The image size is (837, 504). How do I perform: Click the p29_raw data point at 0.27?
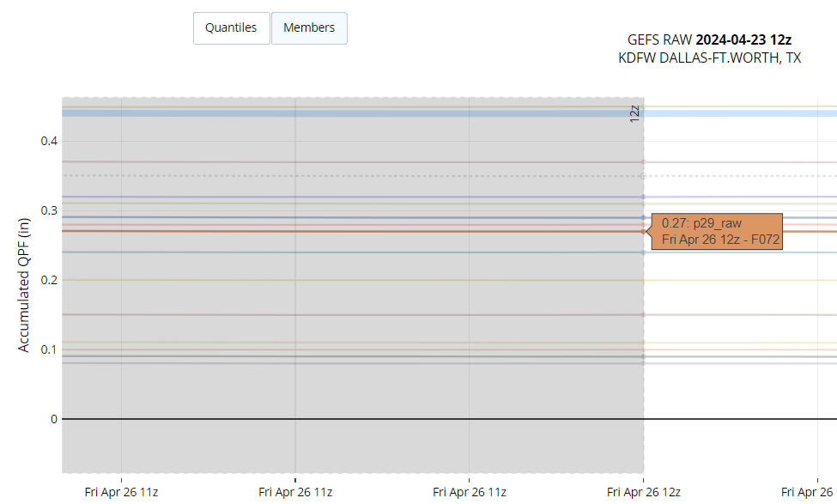[x=643, y=231]
